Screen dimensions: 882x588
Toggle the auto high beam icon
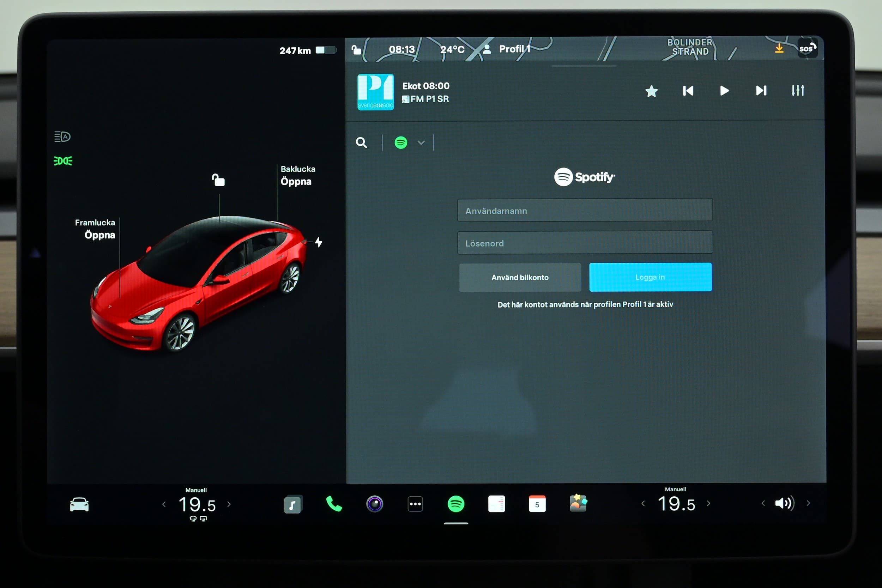62,137
